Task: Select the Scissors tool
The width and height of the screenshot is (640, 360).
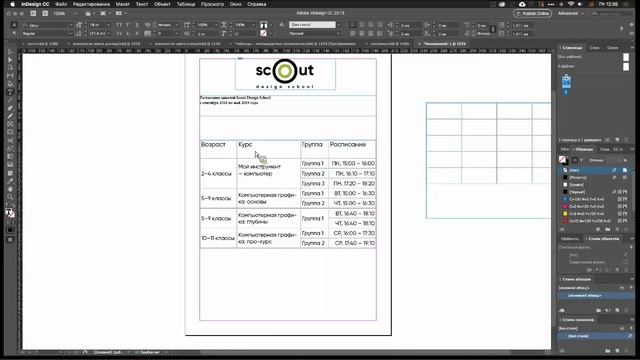Action: pos(10,140)
